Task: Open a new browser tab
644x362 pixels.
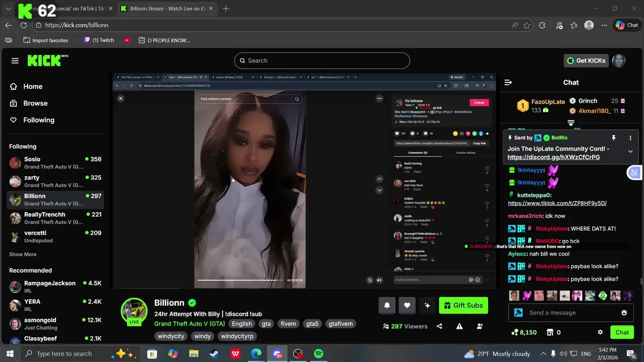Action: [226, 9]
